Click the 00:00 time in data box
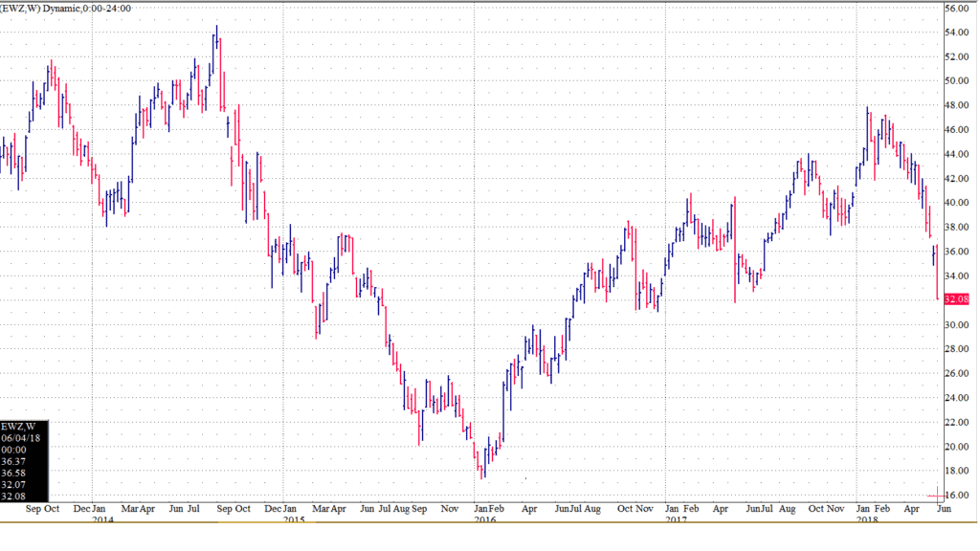 (14, 450)
